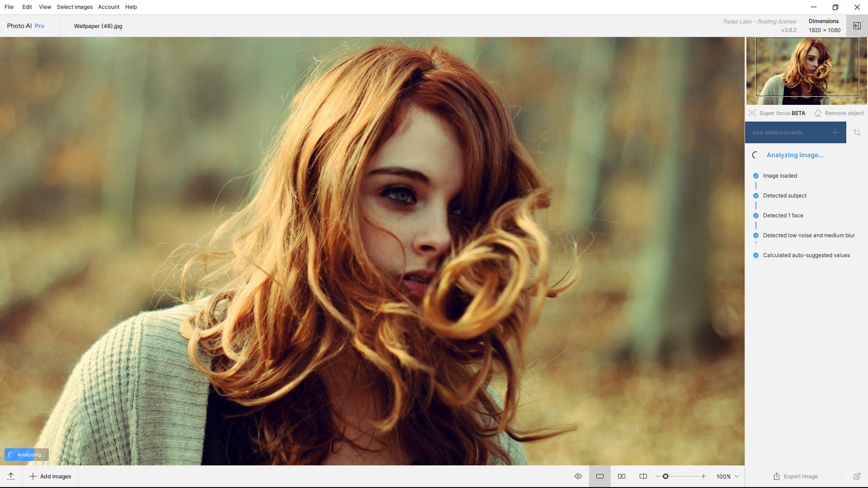Click Export image button
This screenshot has width=868, height=488.
click(x=795, y=476)
